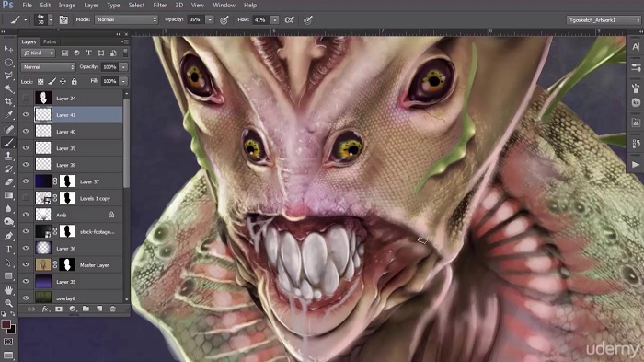Show Levels 1 copy visibility box
This screenshot has width=644, height=362.
point(26,198)
